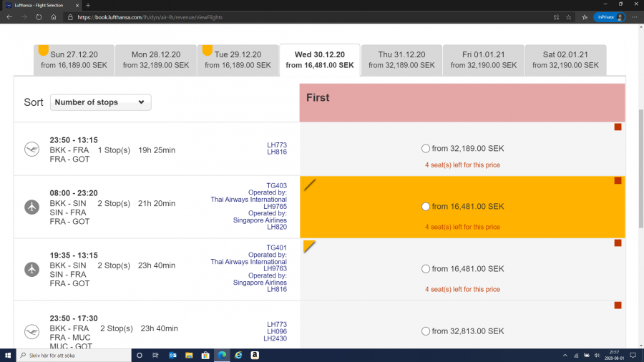This screenshot has width=644, height=362.
Task: Switch to Tue 29.12.20 date tab
Action: tap(238, 60)
